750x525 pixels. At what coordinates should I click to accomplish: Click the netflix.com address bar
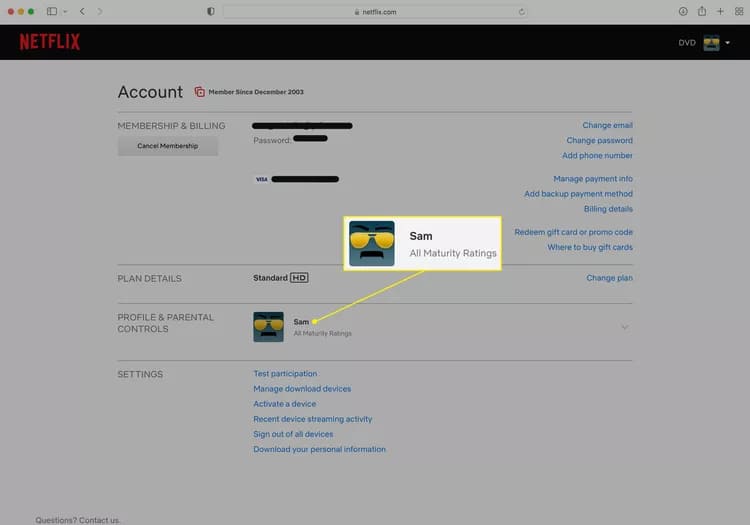point(375,11)
